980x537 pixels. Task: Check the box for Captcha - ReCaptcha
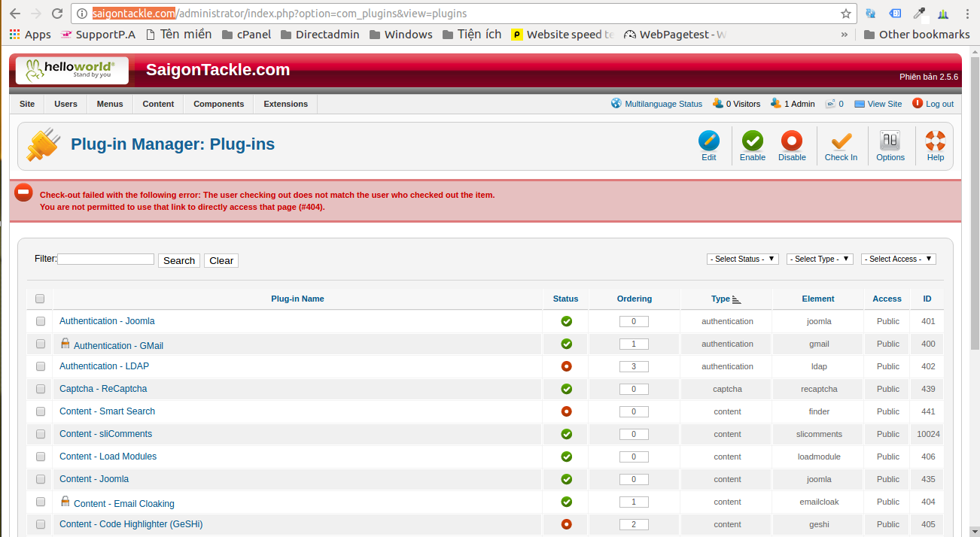(41, 389)
